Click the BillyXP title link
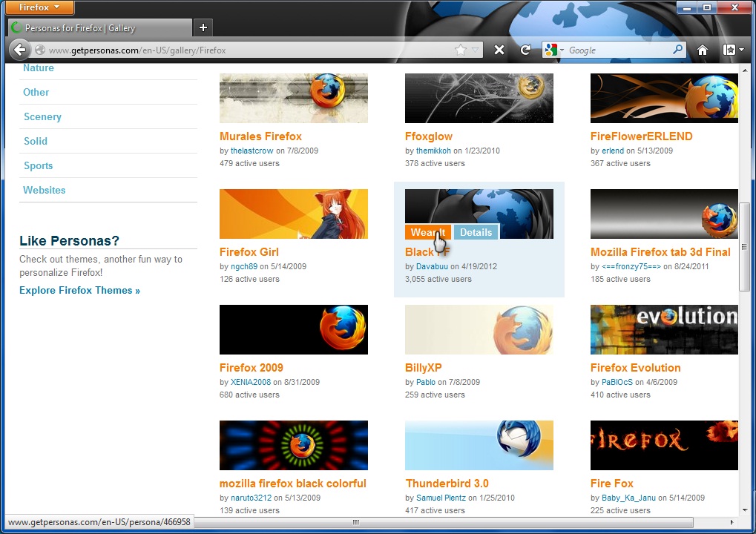 point(424,368)
